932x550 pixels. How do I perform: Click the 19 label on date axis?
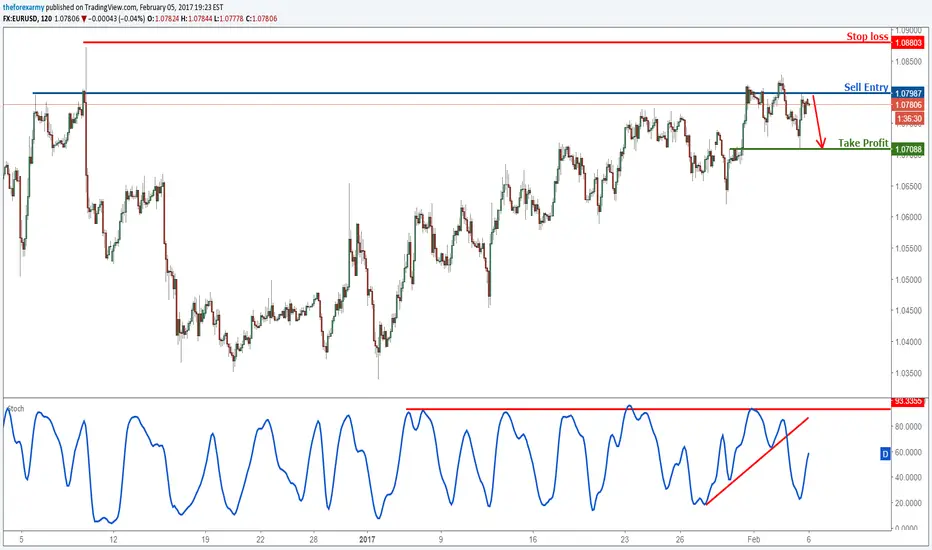(205, 540)
